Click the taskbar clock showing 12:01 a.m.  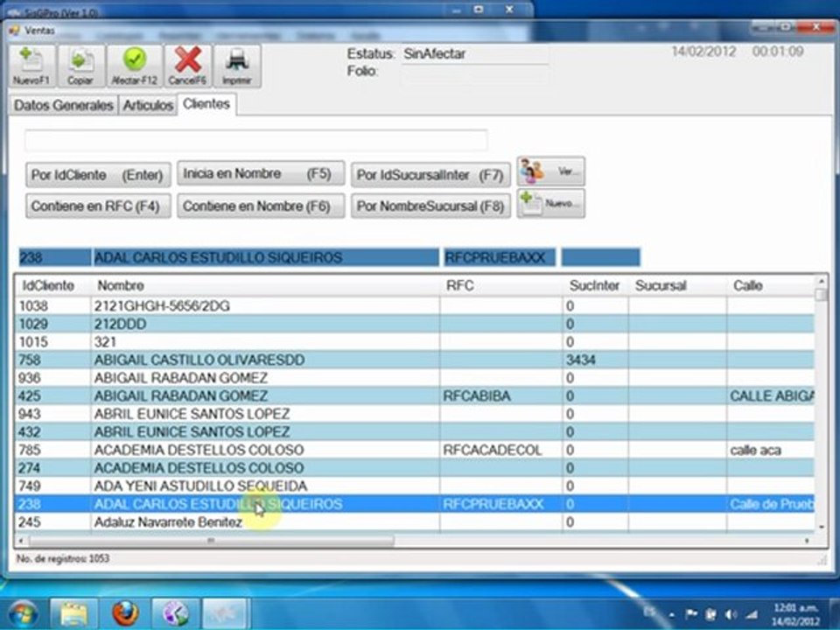click(x=796, y=614)
